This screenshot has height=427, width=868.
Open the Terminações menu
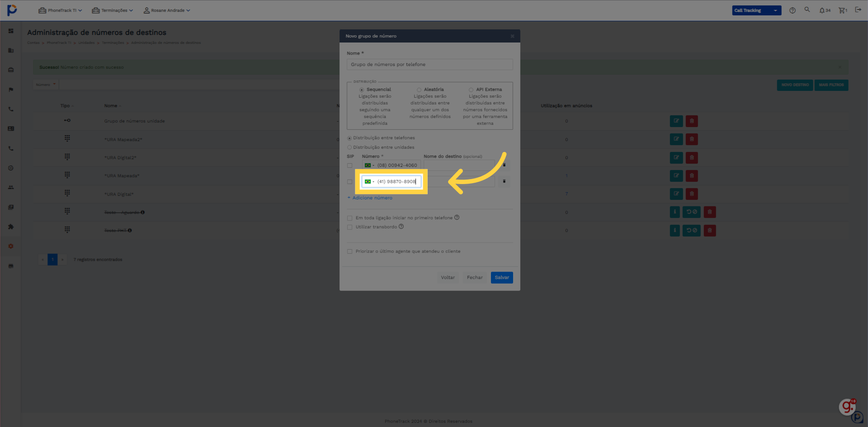tap(113, 10)
